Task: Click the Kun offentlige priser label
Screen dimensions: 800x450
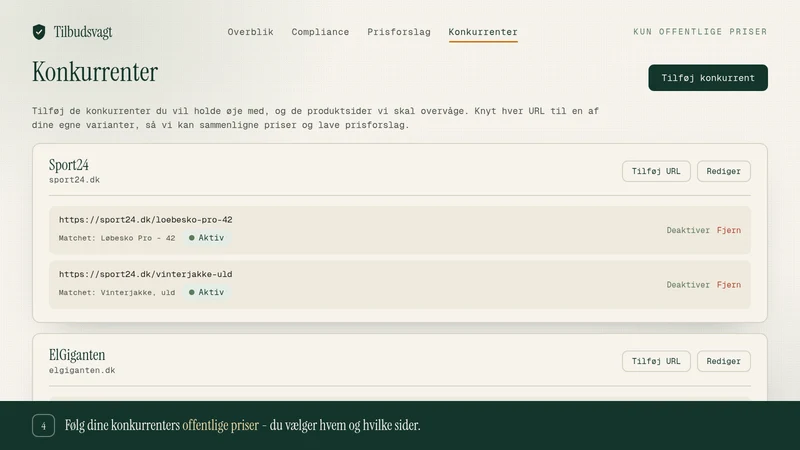Action: (x=700, y=32)
